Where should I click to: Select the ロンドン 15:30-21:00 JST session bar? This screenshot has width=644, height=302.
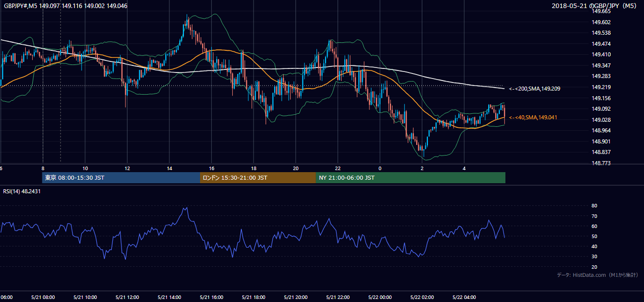tap(258, 178)
